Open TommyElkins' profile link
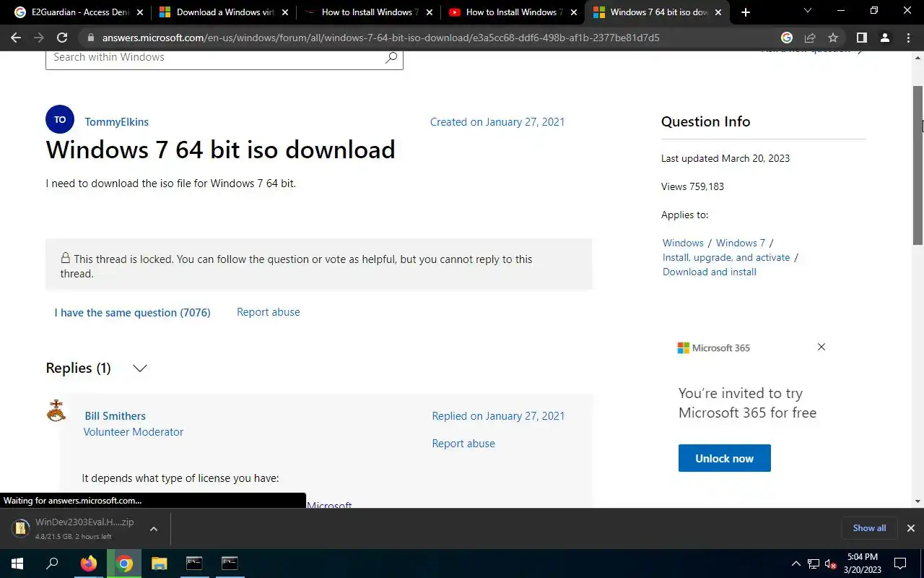924x578 pixels. click(116, 122)
